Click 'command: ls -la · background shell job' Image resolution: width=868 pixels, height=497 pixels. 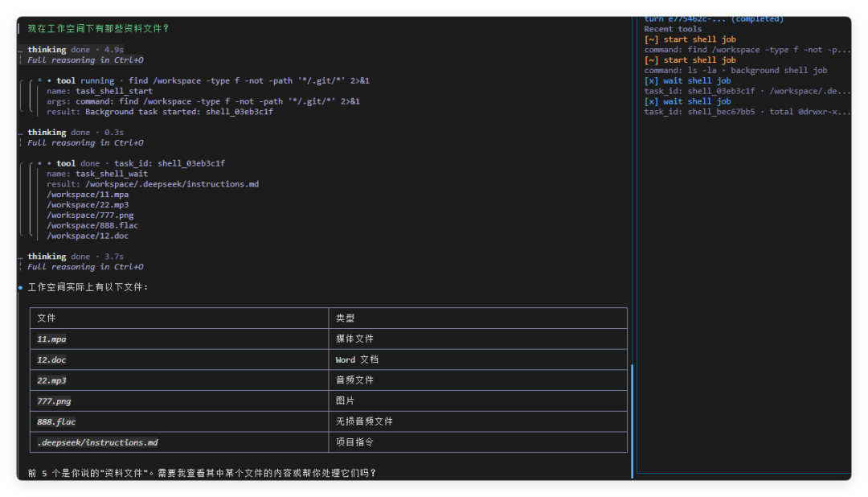click(x=735, y=70)
